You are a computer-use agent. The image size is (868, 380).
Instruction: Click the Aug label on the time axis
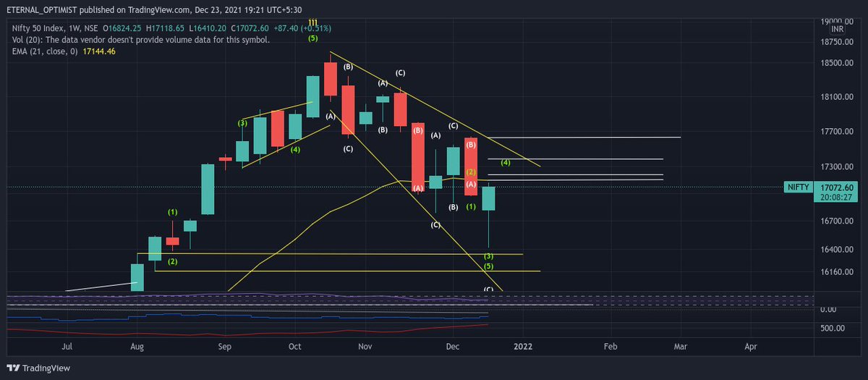coord(137,347)
